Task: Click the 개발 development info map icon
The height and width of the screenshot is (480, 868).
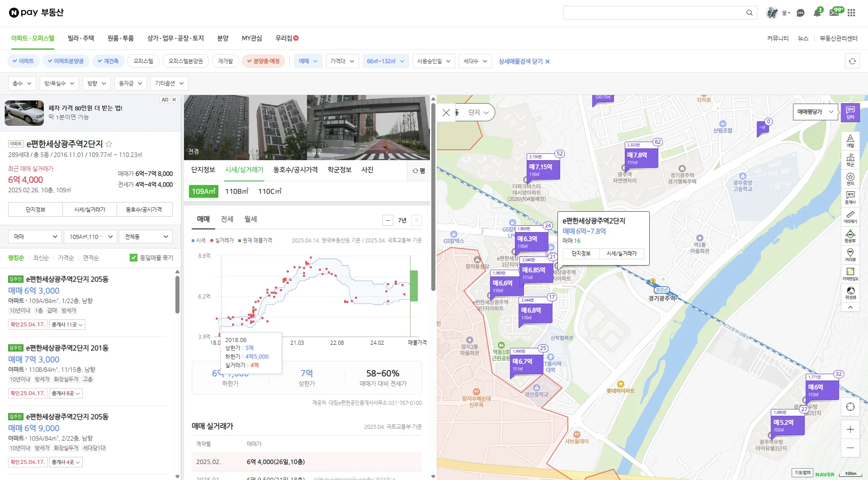Action: coord(850,140)
